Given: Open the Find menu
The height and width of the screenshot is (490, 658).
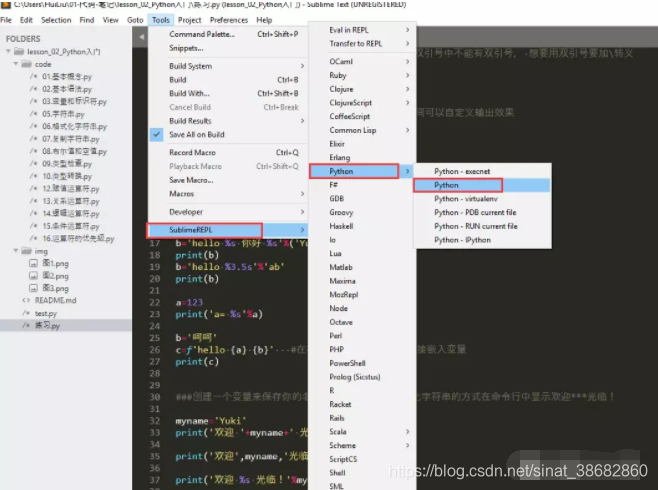Looking at the screenshot, I should coord(87,20).
